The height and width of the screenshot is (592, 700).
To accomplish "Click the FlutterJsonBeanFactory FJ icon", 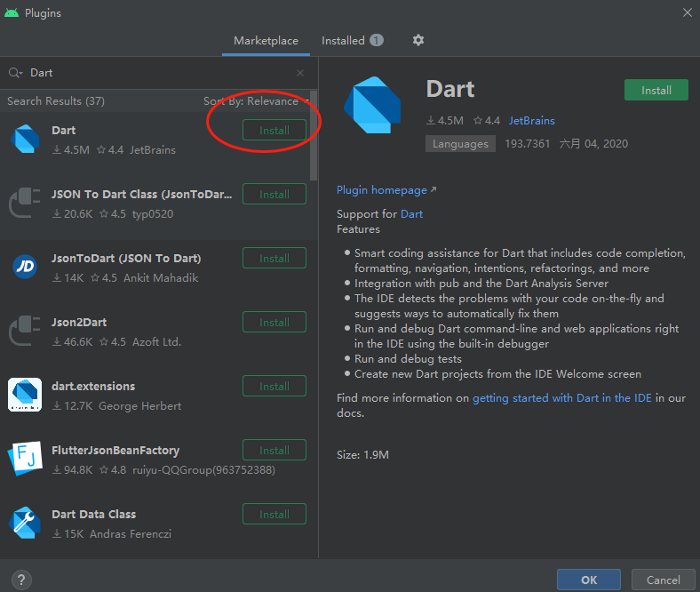I will 25,459.
